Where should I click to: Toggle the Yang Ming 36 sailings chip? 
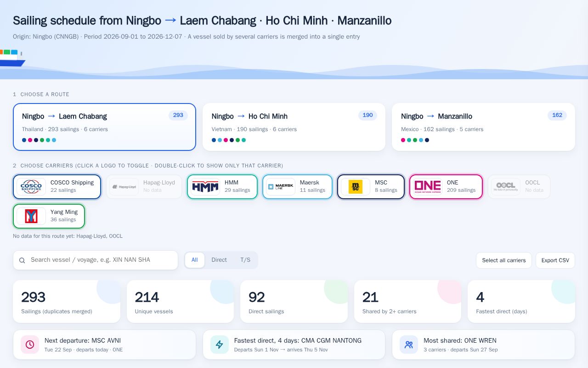(x=49, y=216)
